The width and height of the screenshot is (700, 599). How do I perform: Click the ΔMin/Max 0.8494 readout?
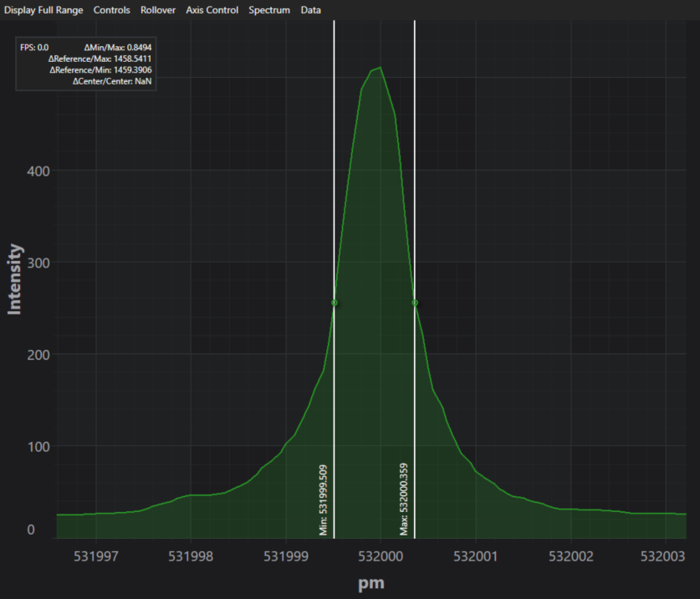coord(117,48)
